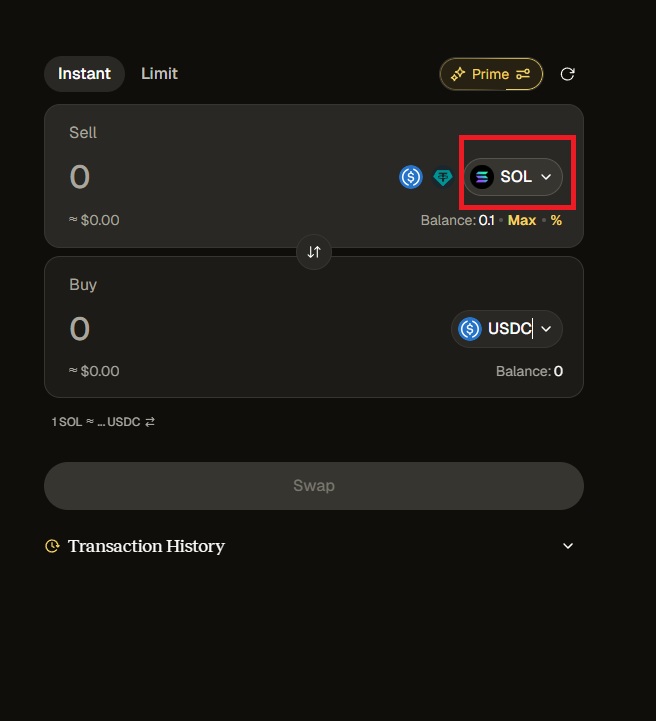Pick the USDT shortcut icon in Sell row
656x721 pixels.
coord(443,177)
